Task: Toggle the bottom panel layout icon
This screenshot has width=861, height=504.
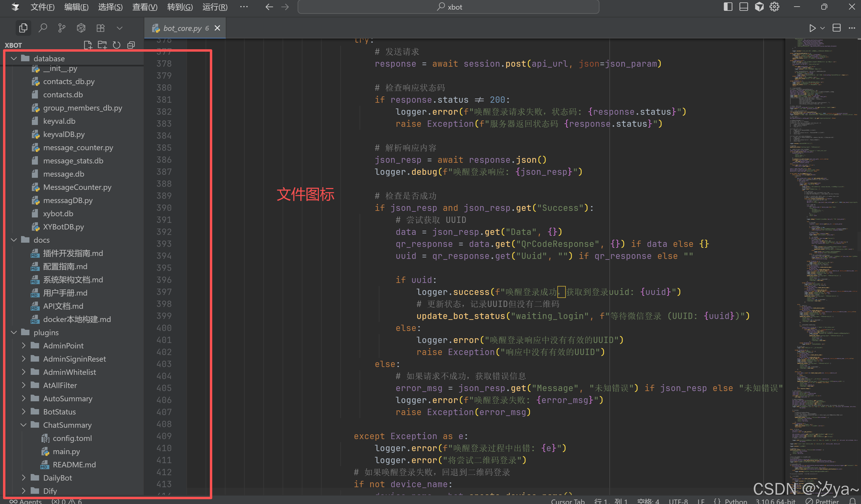Action: pos(743,7)
